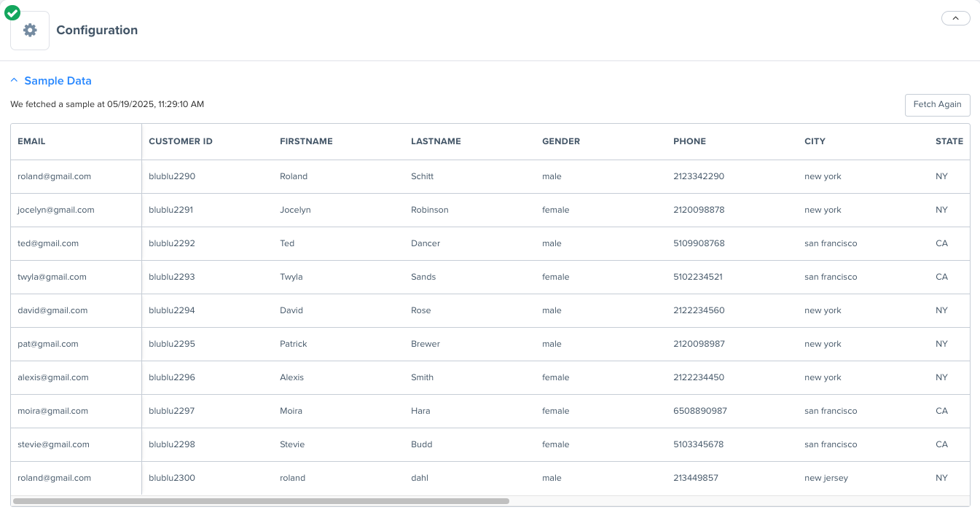Click the FIRSTNAME column header
This screenshot has width=980, height=515.
pyautogui.click(x=306, y=141)
